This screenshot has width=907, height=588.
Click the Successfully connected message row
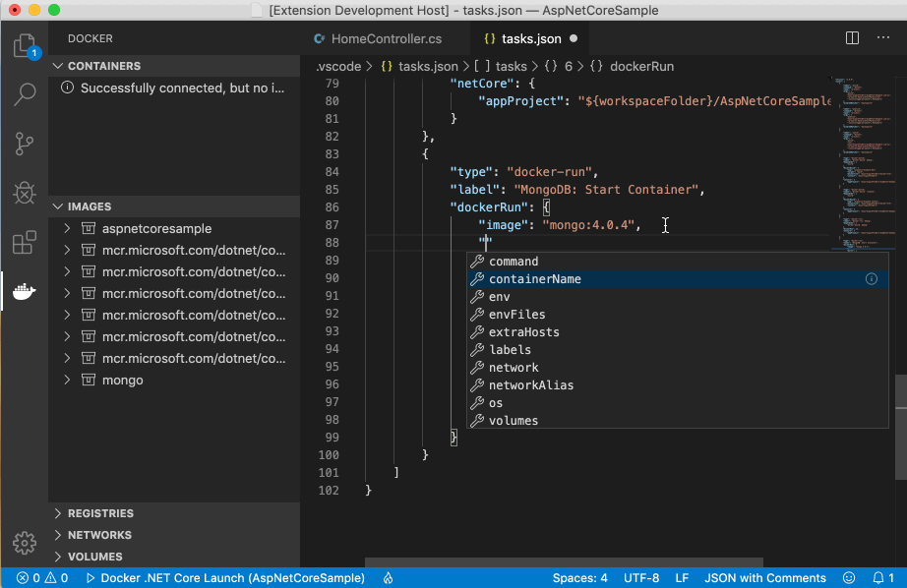(174, 88)
